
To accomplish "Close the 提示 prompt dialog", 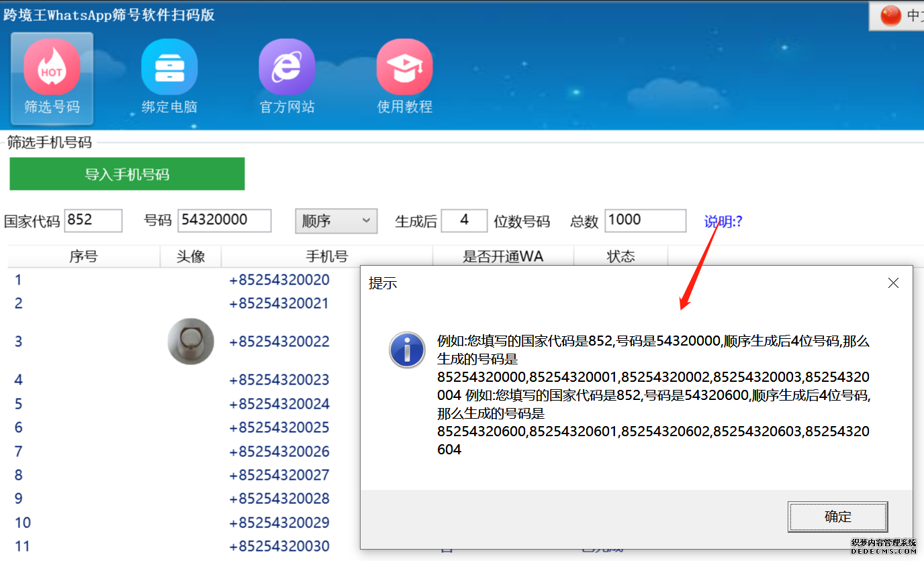I will 893,283.
